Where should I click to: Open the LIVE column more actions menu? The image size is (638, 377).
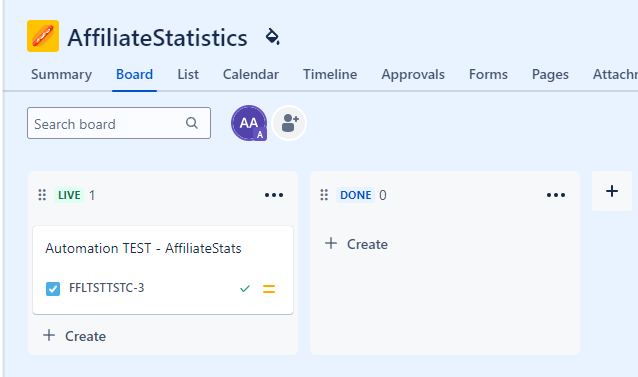click(274, 195)
